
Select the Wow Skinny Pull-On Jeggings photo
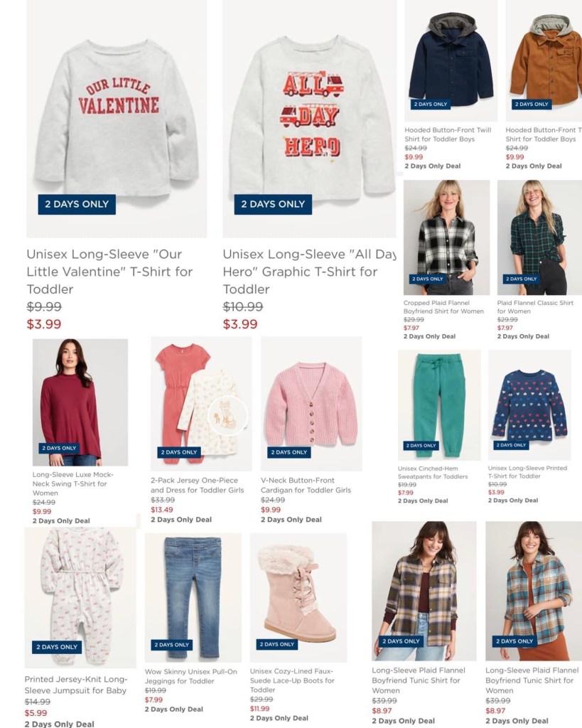[x=193, y=597]
